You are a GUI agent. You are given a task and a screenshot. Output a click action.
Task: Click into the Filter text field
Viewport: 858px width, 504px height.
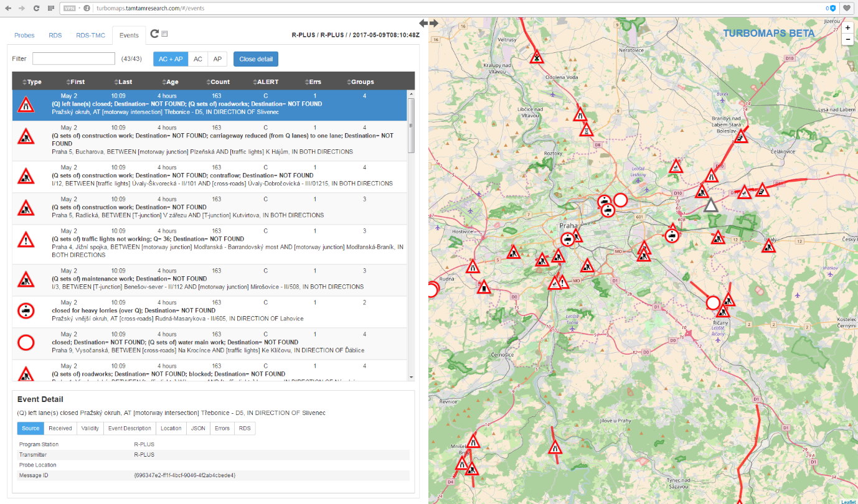tap(74, 58)
